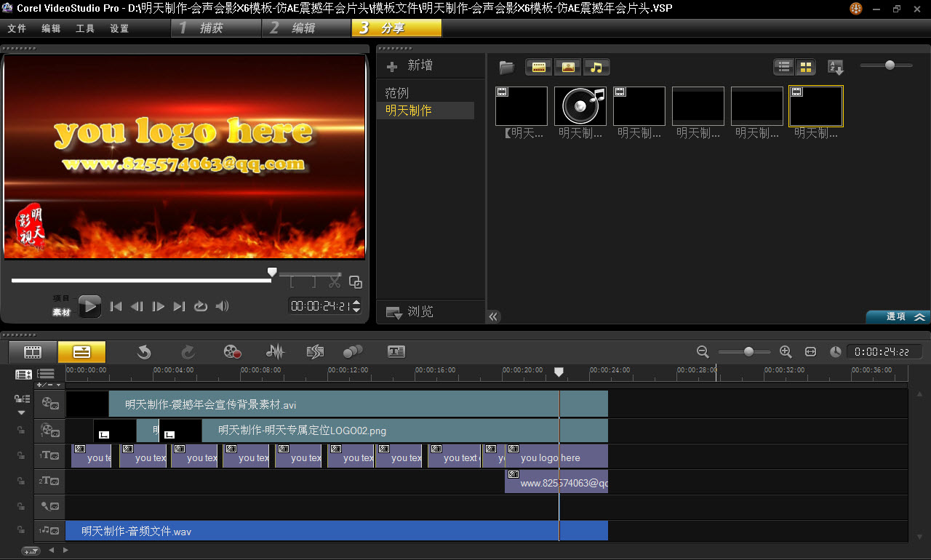Switch to Timeline view
The image size is (931, 560).
[81, 352]
